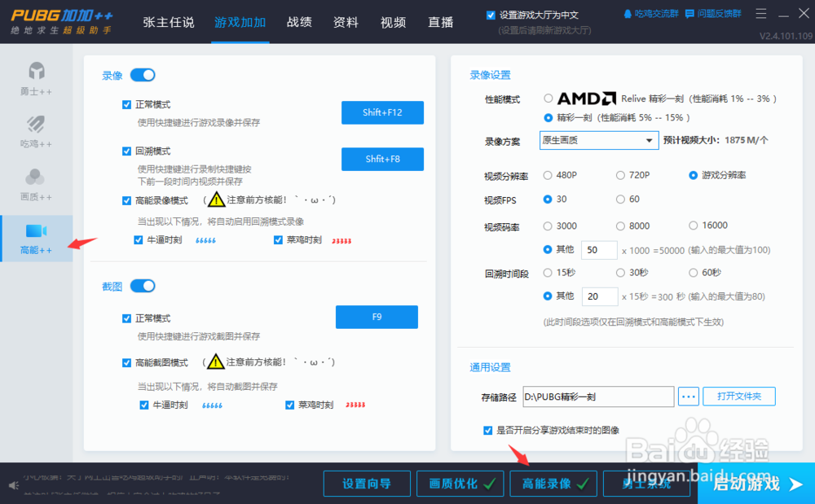Open the 勇士++ sidebar section

36,79
